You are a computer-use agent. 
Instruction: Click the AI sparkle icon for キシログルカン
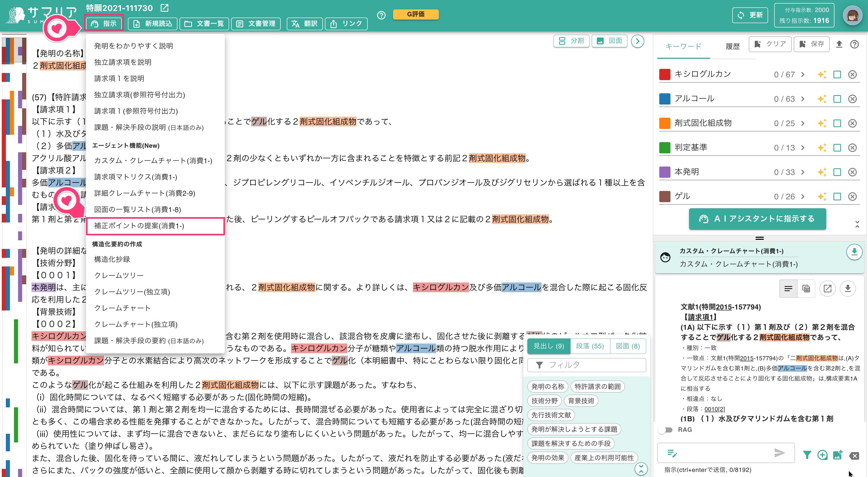click(x=822, y=74)
